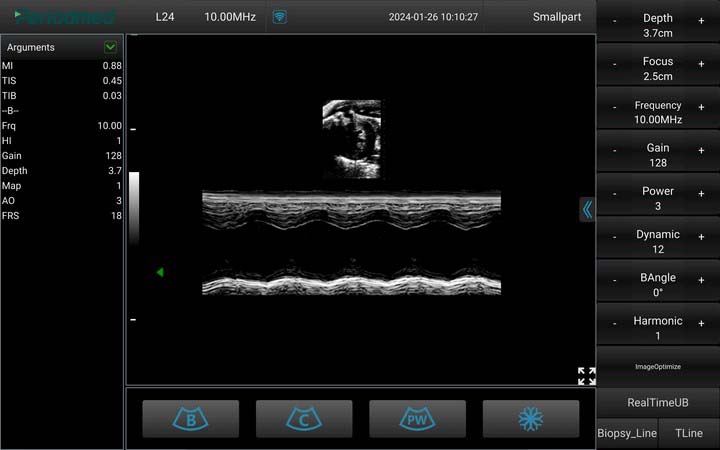Collapse the right panel with chevron
720x450 pixels.
tap(587, 209)
